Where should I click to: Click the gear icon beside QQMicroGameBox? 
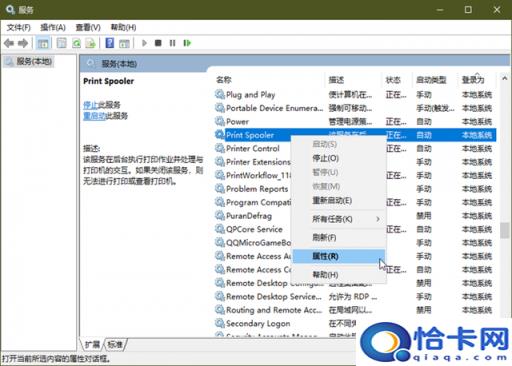pyautogui.click(x=220, y=242)
